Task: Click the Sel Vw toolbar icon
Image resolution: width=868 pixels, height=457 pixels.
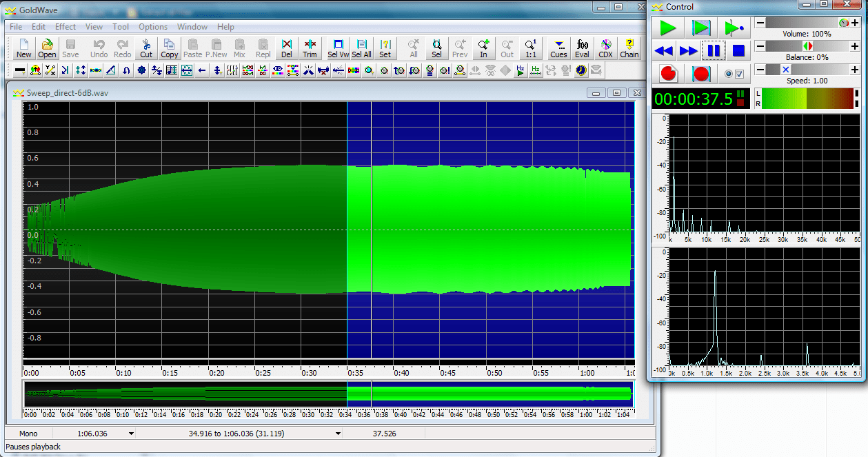Action: [x=338, y=48]
